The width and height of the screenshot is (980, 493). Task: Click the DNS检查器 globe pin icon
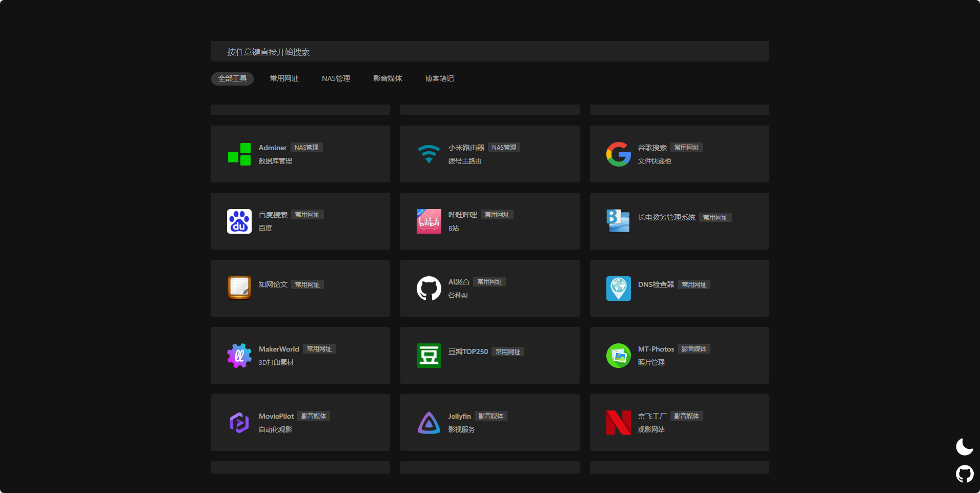(x=619, y=289)
